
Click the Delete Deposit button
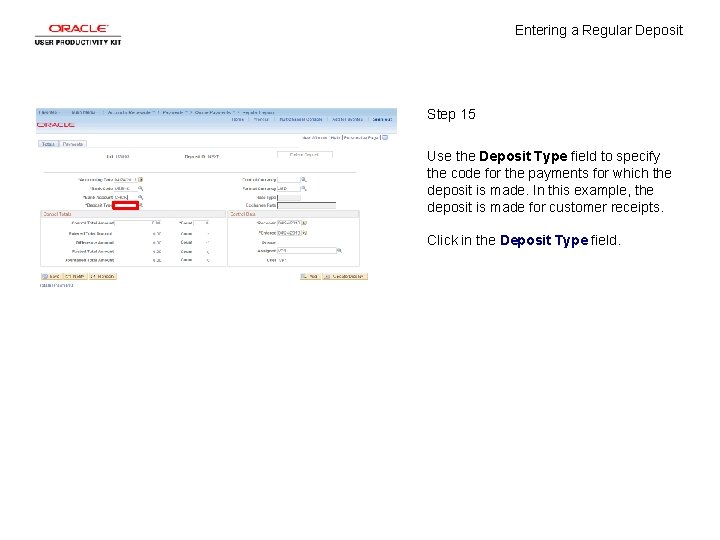click(304, 155)
